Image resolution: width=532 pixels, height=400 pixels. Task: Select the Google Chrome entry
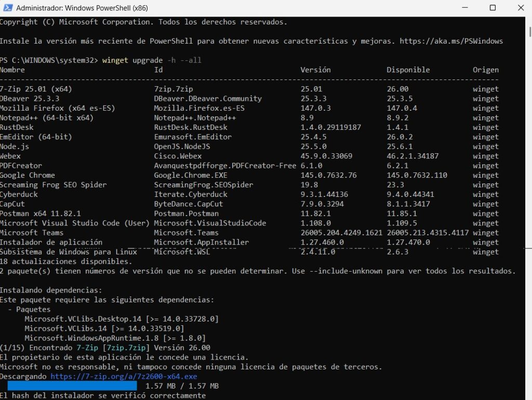28,175
